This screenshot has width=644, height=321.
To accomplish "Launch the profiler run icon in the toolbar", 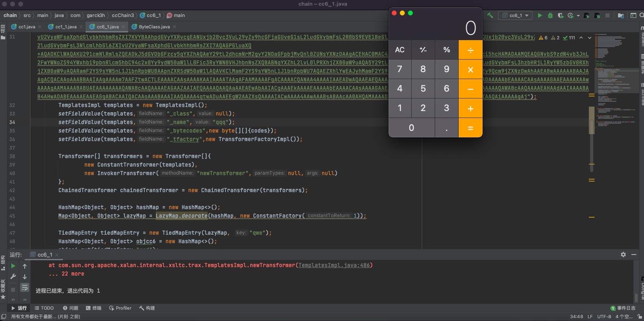I will coord(571,15).
